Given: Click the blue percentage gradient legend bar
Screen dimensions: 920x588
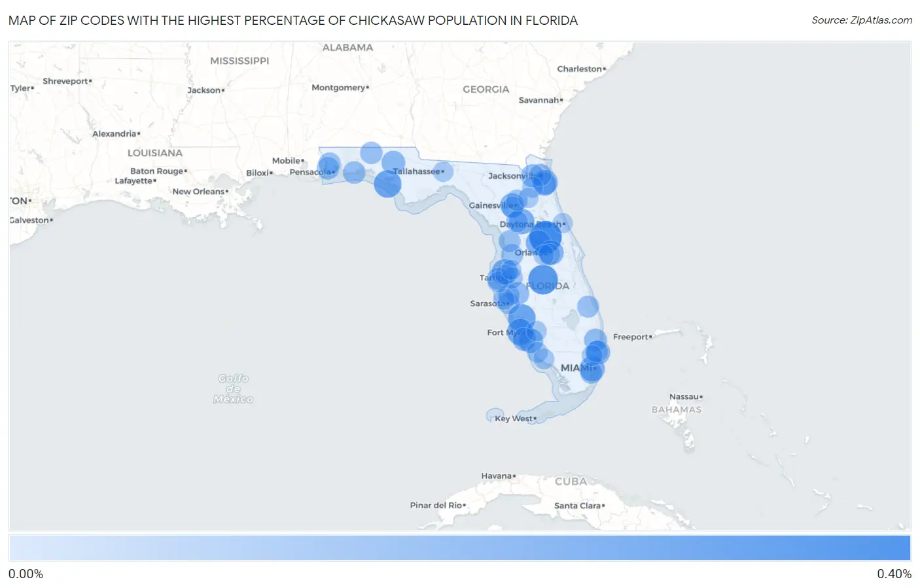Looking at the screenshot, I should (459, 548).
